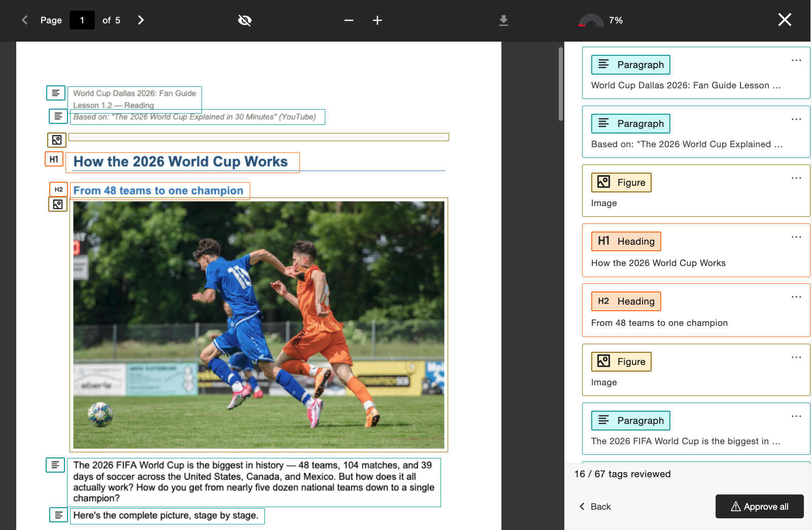Select paragraph tag icon beside 'The 2026 FIFA' text
812x530 pixels.
(x=55, y=465)
